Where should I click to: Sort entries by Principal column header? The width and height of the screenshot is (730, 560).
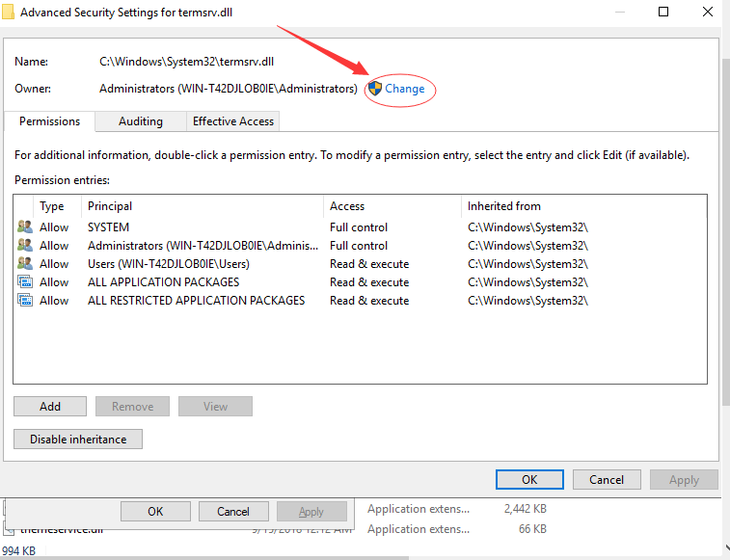110,206
